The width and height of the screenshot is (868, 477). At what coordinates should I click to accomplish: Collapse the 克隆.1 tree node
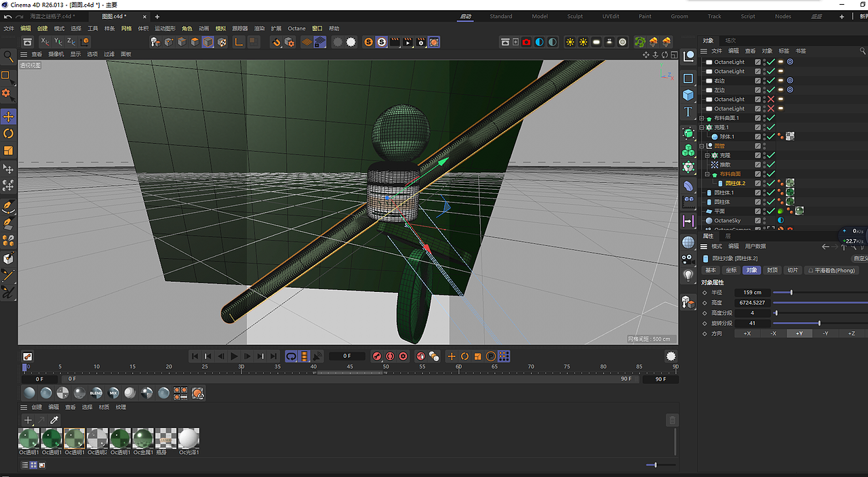(703, 127)
